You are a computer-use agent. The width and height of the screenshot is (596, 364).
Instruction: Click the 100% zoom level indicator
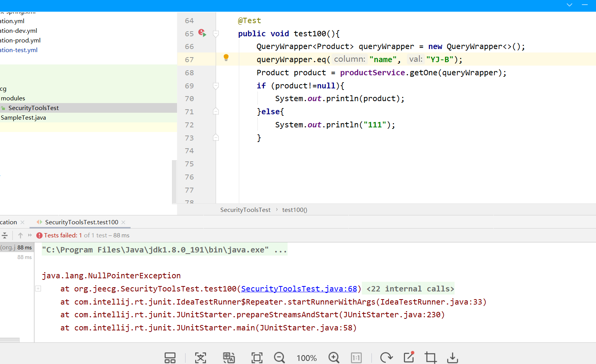(x=307, y=358)
